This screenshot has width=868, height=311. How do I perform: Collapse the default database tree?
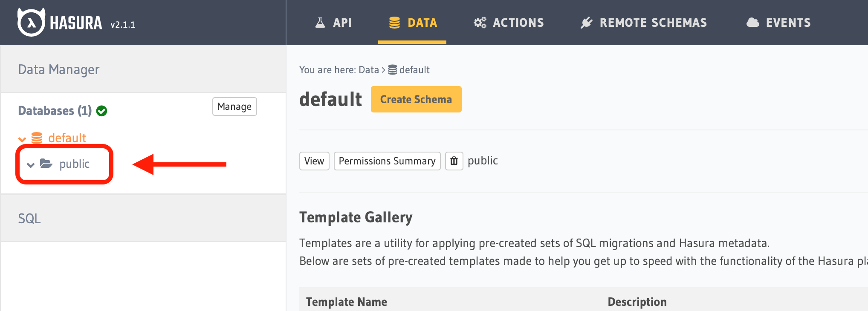pyautogui.click(x=22, y=139)
